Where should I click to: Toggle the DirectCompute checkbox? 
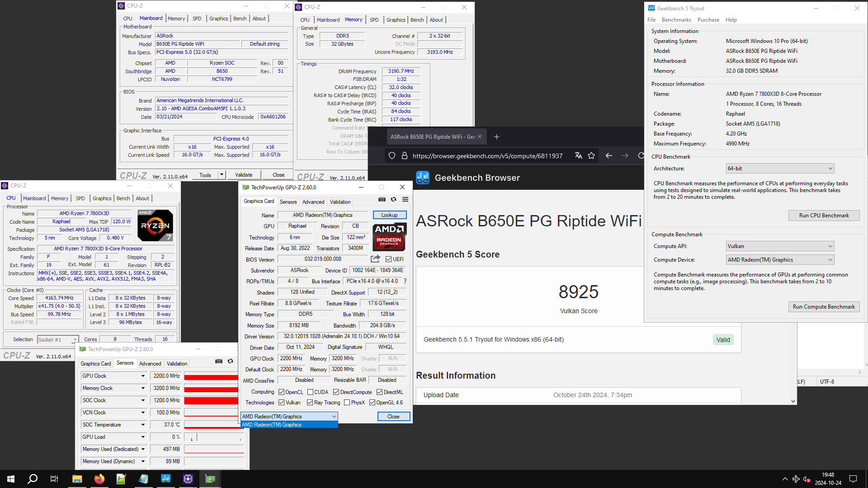click(x=336, y=392)
